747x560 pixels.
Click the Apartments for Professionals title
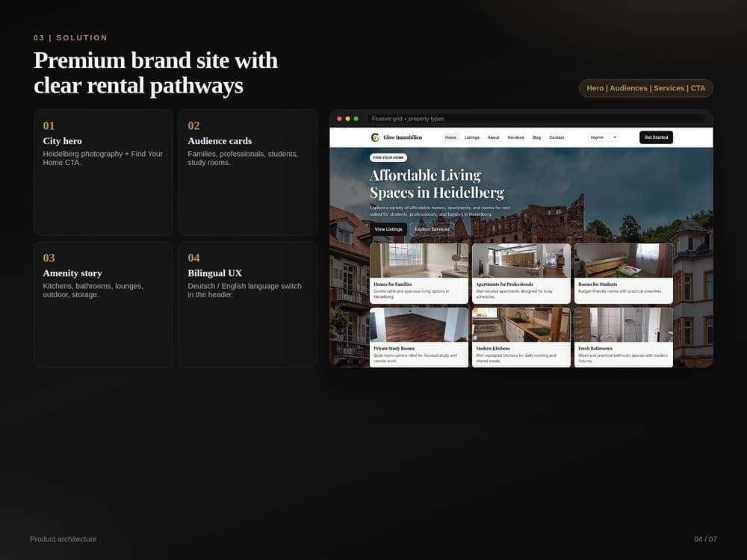[504, 284]
